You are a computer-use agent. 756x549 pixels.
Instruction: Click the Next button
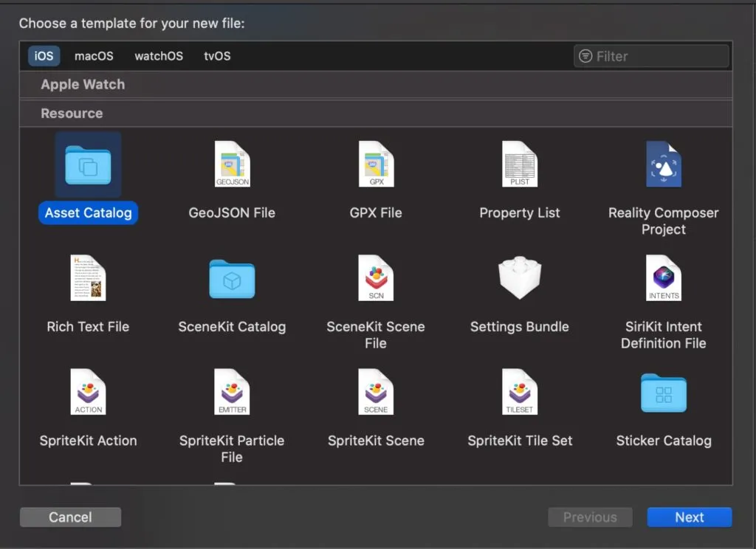click(689, 517)
